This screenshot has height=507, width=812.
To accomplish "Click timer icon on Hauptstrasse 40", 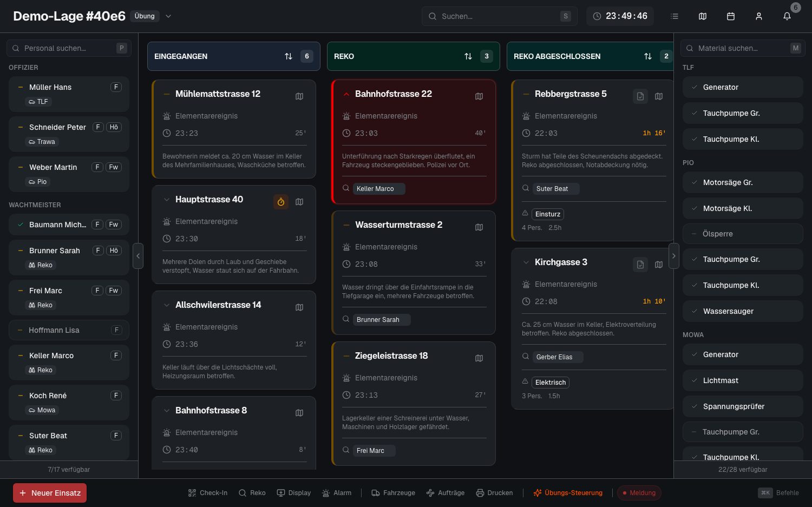I will 281,202.
